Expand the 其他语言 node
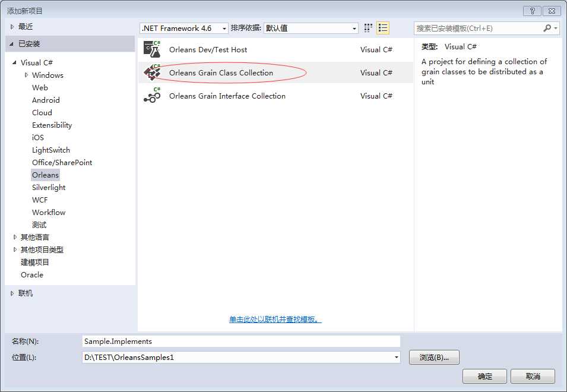This screenshot has height=392, width=567. pyautogui.click(x=15, y=237)
